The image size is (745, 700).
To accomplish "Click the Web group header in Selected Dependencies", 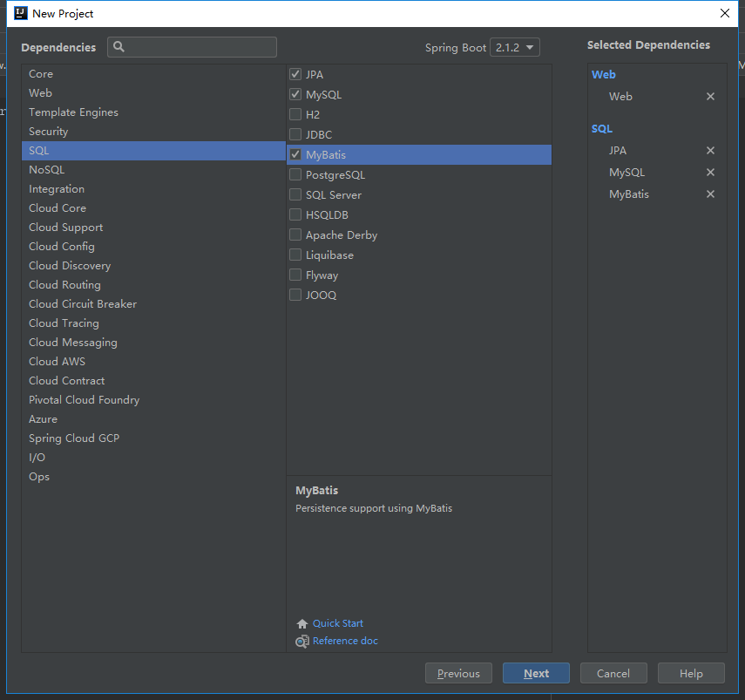I will click(x=604, y=75).
